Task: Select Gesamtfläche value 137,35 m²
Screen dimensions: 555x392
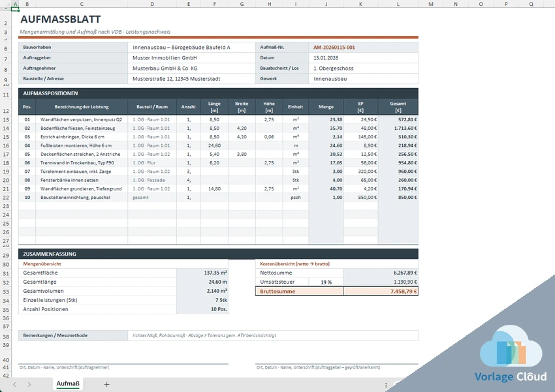Action: pos(202,273)
